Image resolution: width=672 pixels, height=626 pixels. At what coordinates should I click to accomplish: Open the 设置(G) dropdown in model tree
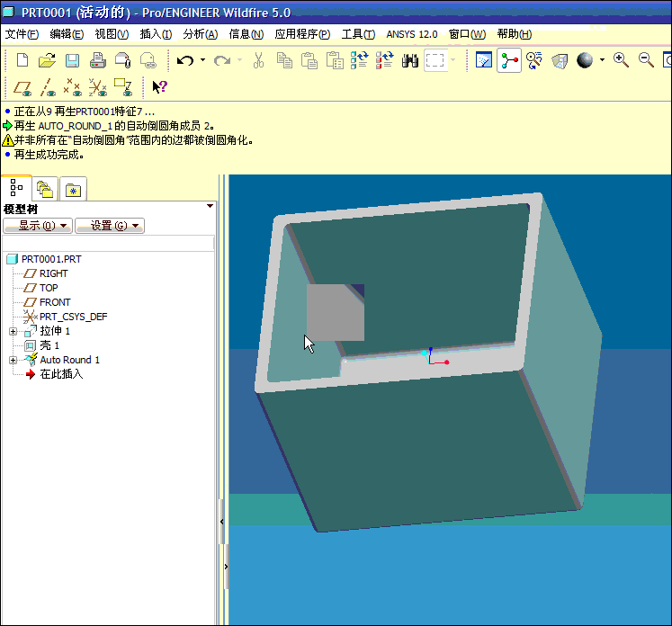pos(110,226)
